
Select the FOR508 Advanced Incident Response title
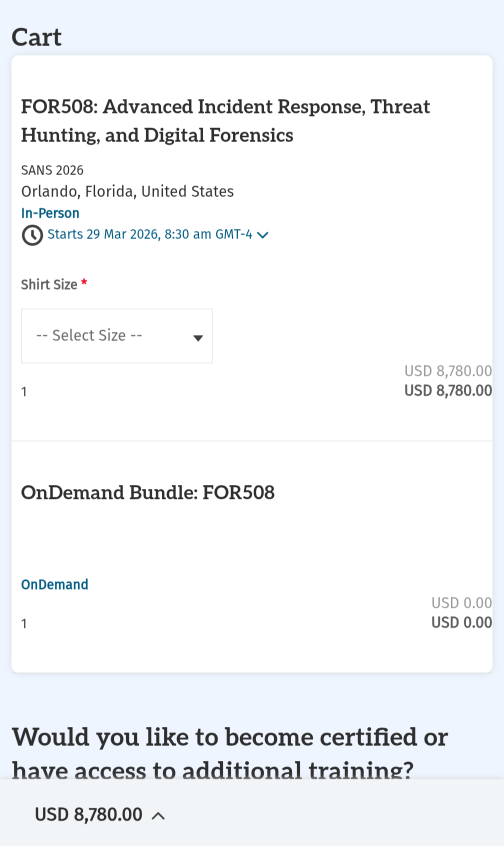click(x=225, y=121)
